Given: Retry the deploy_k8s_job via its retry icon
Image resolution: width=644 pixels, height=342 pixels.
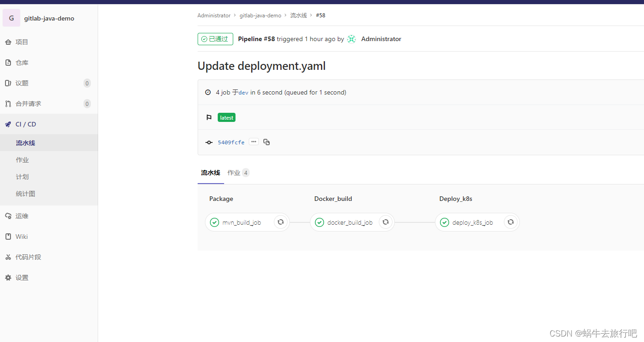Looking at the screenshot, I should [x=510, y=222].
